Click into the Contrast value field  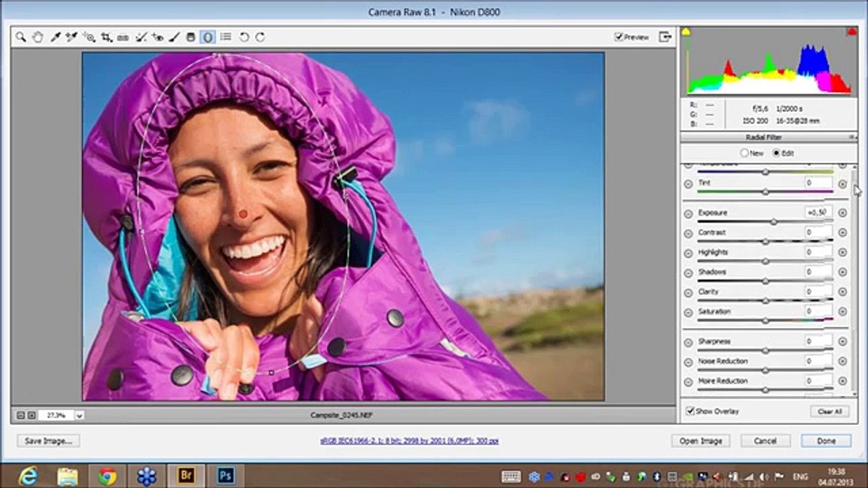[x=818, y=232]
